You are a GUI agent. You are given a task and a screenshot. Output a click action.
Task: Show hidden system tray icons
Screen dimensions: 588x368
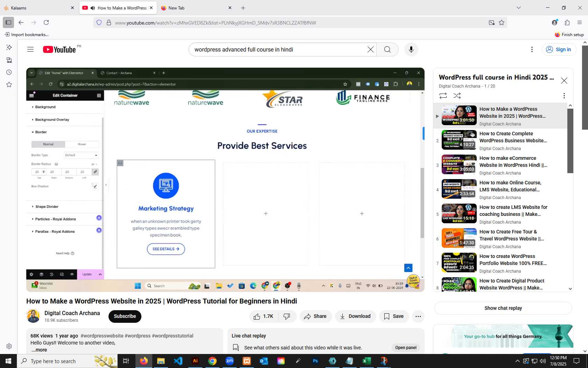(517, 361)
